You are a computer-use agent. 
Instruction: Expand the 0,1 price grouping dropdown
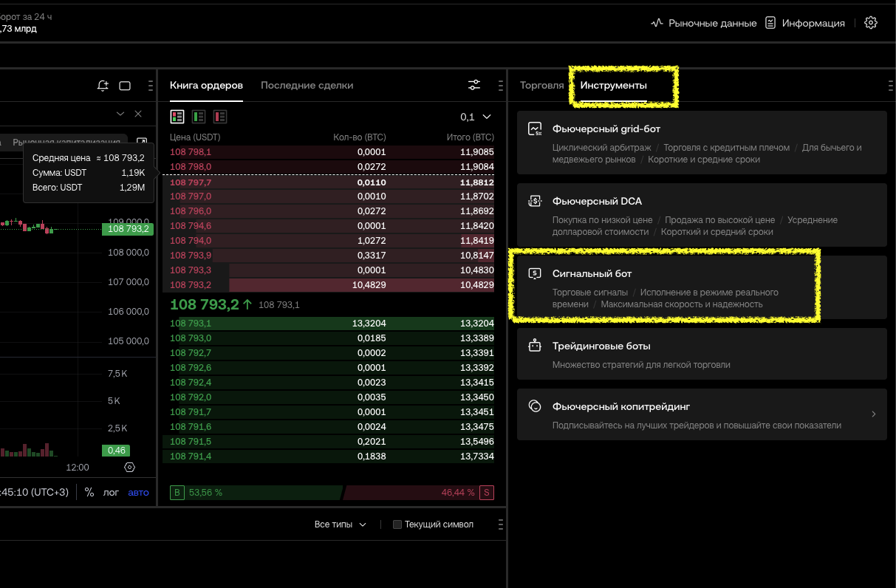(476, 117)
